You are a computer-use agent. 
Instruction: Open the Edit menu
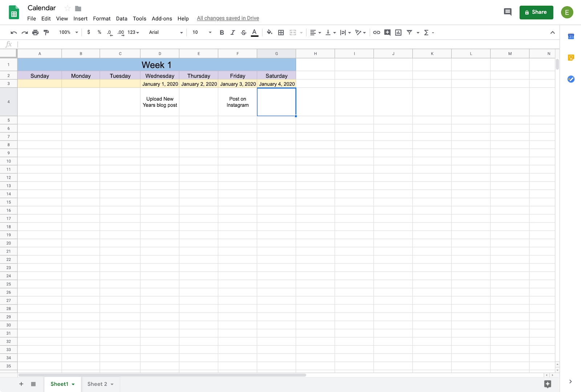click(46, 19)
